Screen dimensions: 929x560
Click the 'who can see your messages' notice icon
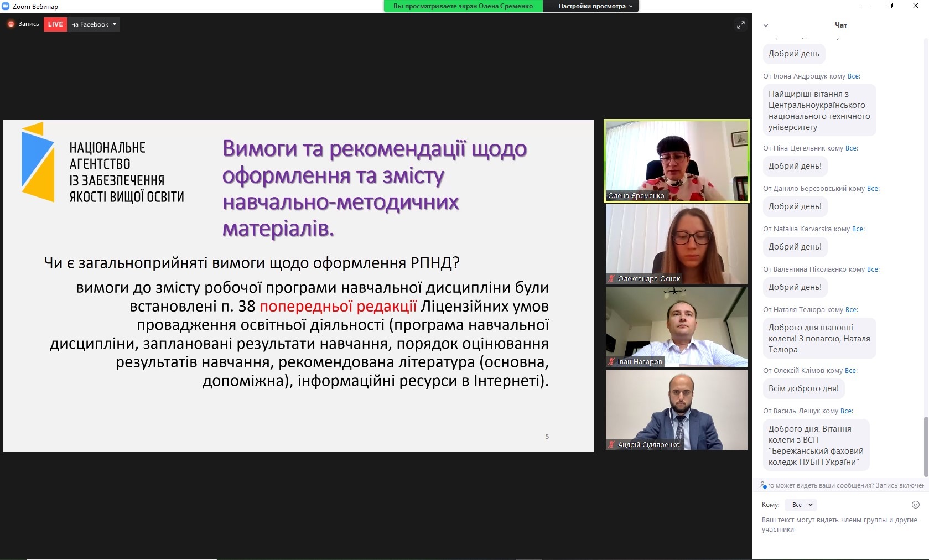[764, 485]
